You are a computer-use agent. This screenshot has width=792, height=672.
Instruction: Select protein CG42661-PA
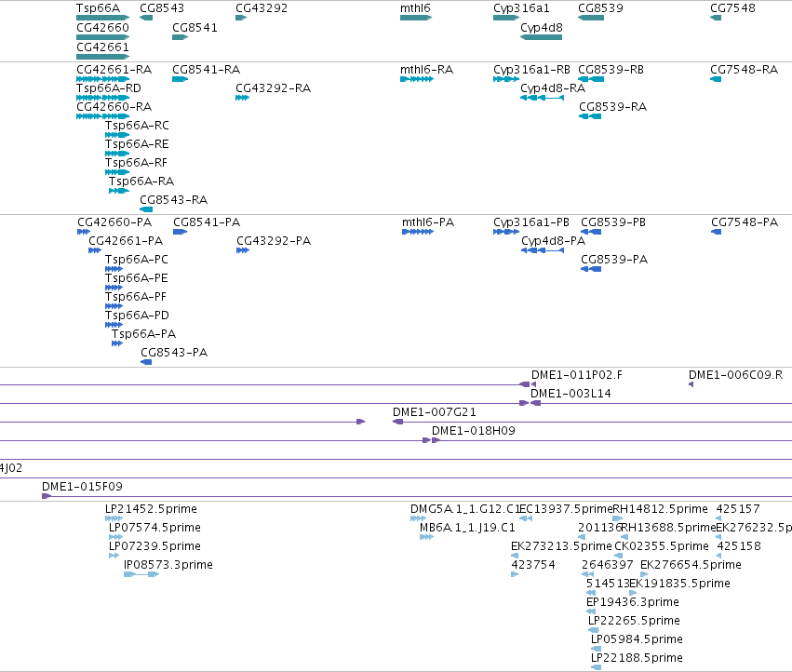95,250
